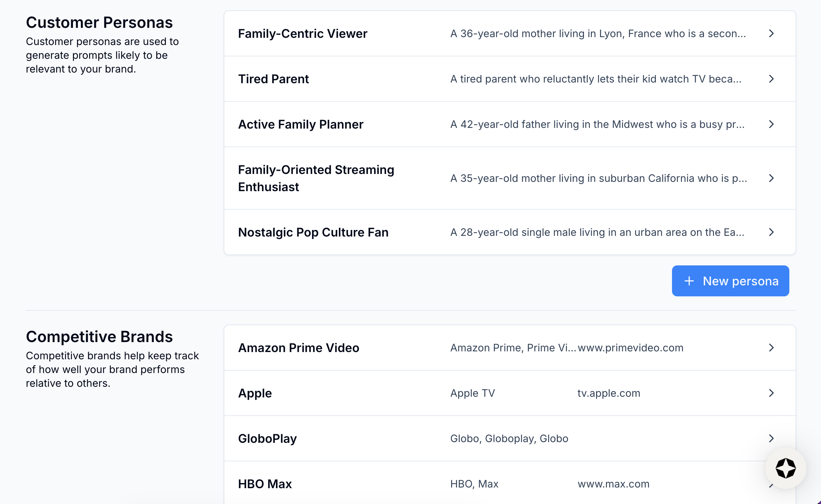Viewport: 821px width, 504px height.
Task: Click the www.max.com domain text
Action: coord(613,484)
